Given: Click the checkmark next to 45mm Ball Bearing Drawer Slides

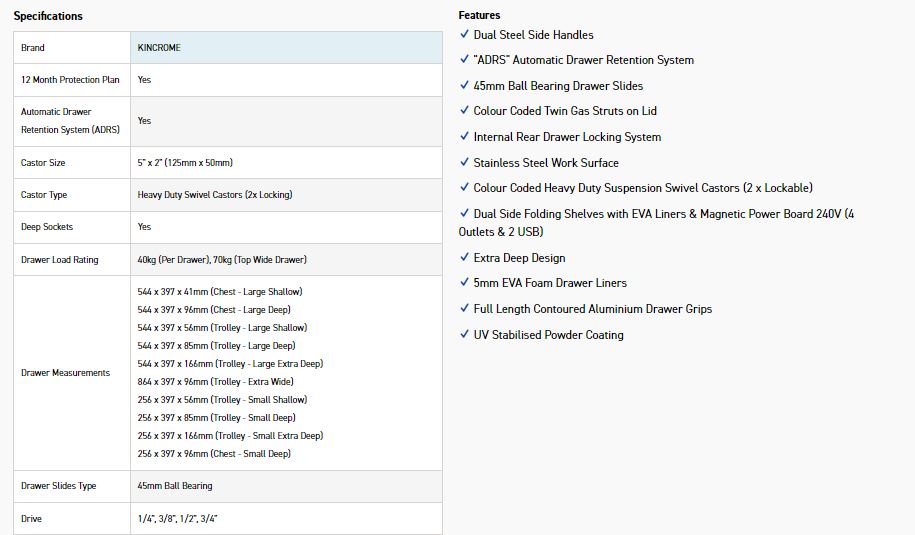Looking at the screenshot, I should pyautogui.click(x=464, y=86).
